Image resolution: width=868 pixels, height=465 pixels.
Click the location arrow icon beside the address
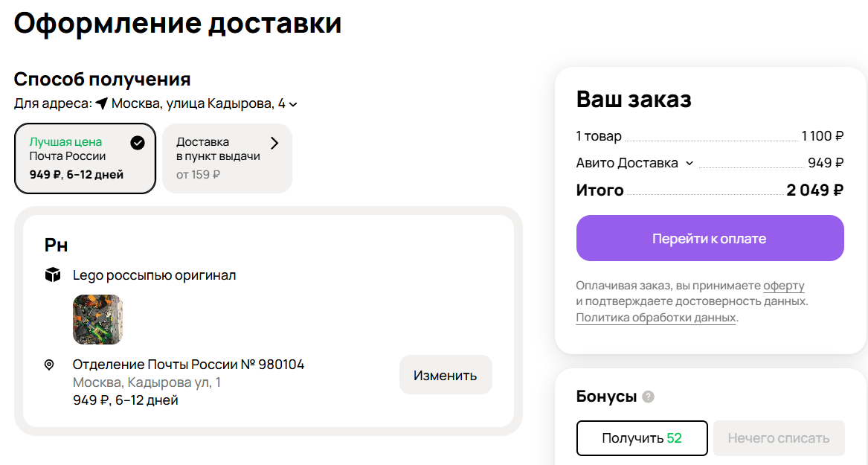coord(102,103)
